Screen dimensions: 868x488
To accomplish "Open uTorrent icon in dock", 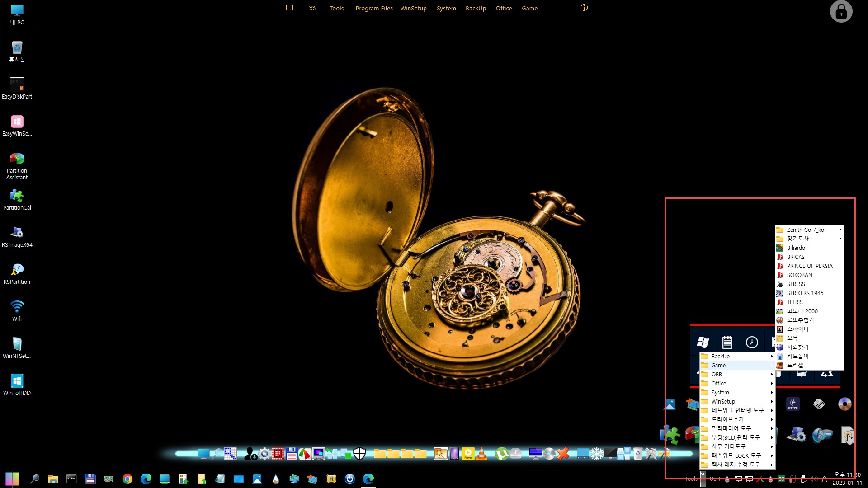I will coord(501,454).
